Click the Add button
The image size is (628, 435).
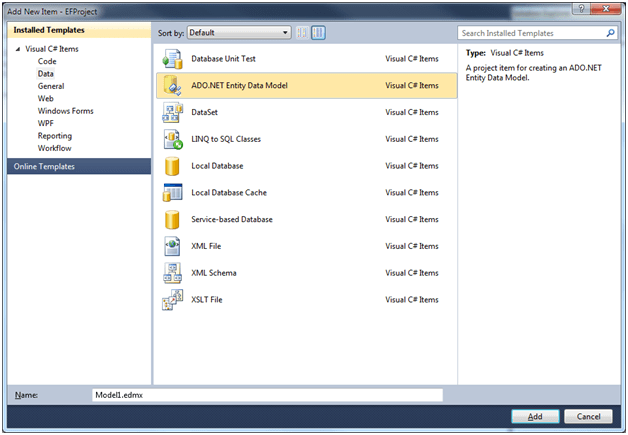click(535, 417)
